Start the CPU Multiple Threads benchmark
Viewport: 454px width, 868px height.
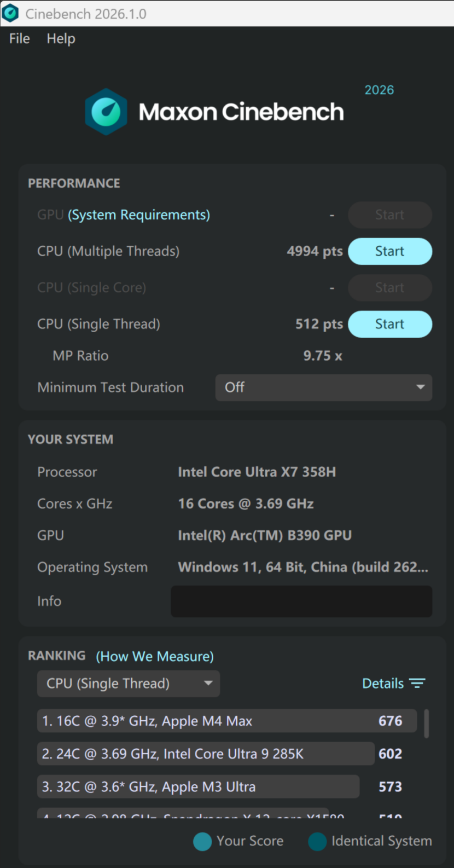point(389,252)
